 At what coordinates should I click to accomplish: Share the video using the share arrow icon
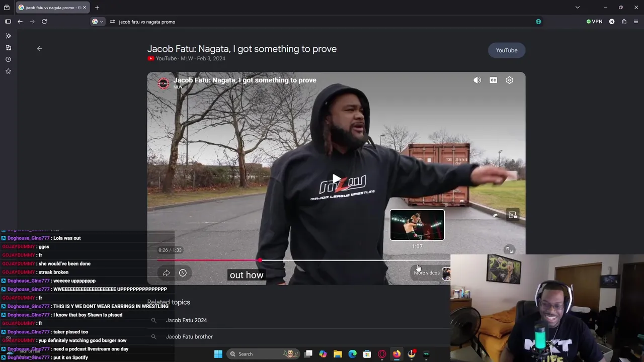point(167,273)
